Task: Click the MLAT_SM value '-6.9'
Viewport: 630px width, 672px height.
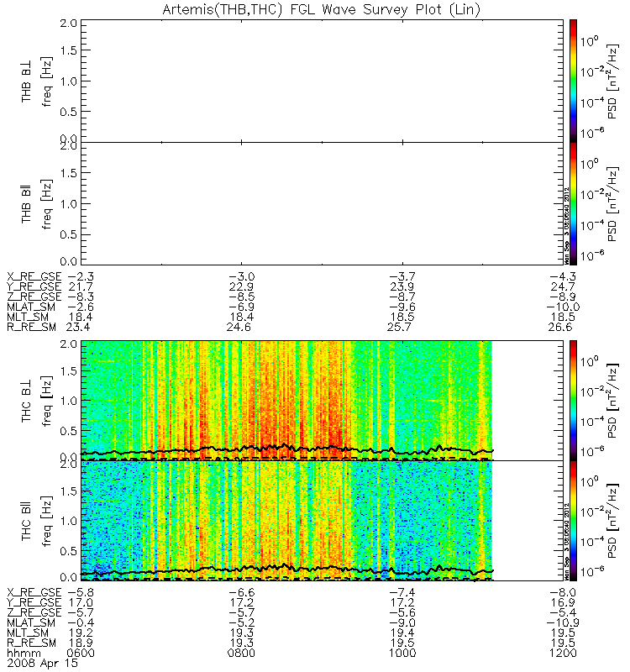Action: click(241, 307)
